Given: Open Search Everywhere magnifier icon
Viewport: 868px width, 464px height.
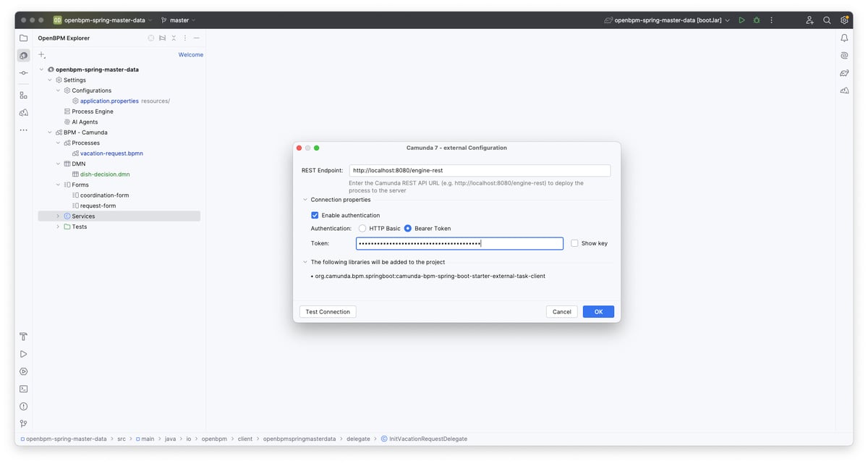Looking at the screenshot, I should click(x=827, y=20).
